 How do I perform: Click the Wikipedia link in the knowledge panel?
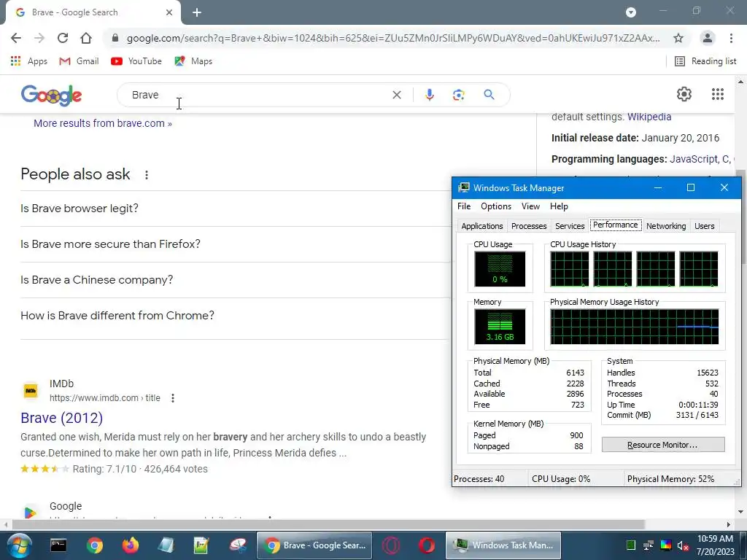click(649, 117)
